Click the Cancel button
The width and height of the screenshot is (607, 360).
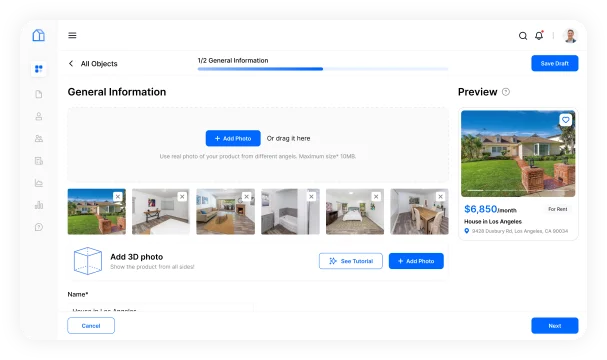click(91, 326)
